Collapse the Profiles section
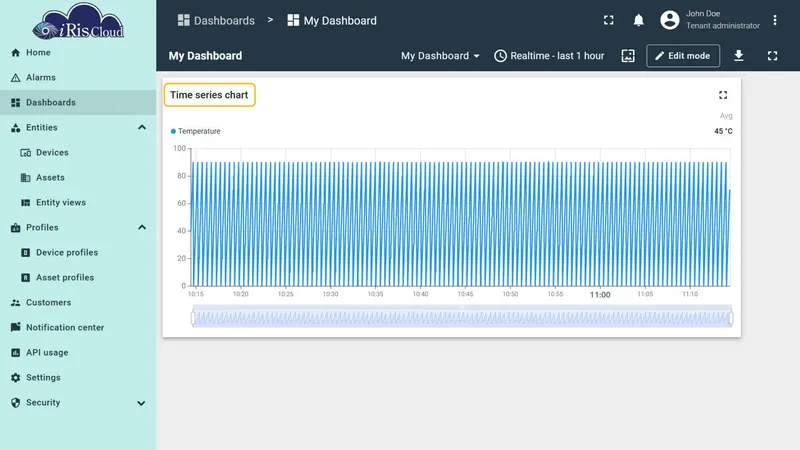800x450 pixels. click(142, 227)
